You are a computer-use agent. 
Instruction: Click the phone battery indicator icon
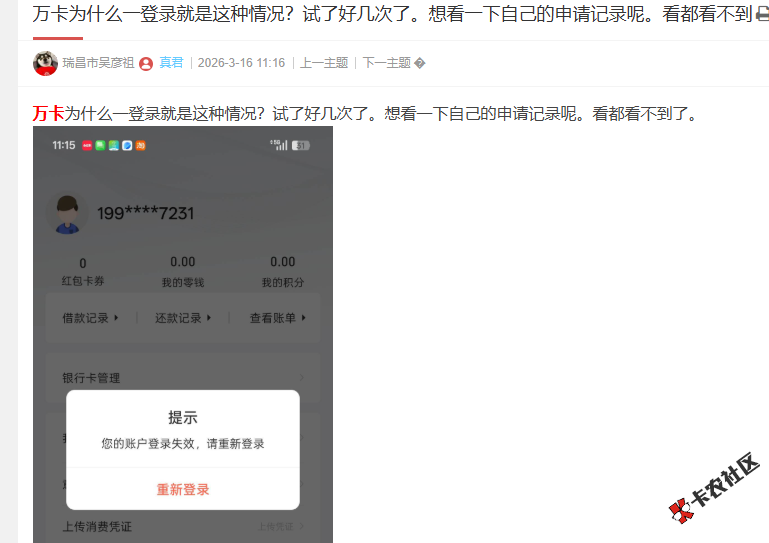pos(301,146)
